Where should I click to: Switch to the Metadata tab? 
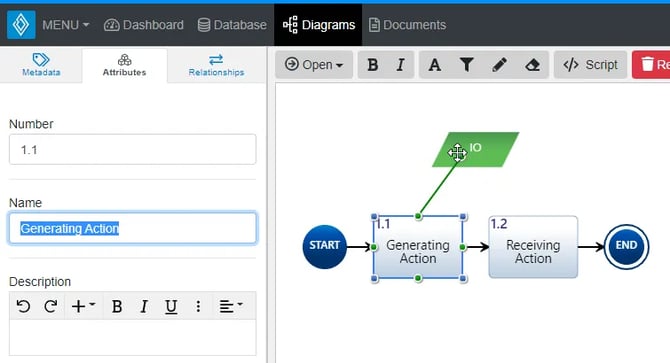tap(41, 65)
